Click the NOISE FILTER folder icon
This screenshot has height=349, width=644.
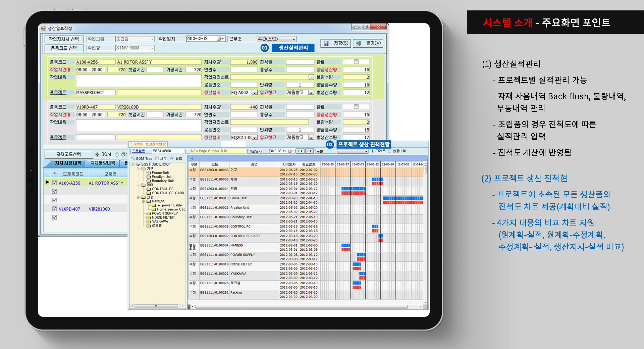tap(149, 217)
